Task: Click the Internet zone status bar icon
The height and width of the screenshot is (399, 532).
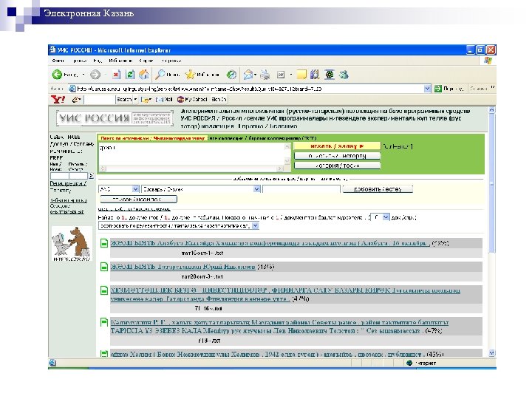Action: tap(409, 363)
